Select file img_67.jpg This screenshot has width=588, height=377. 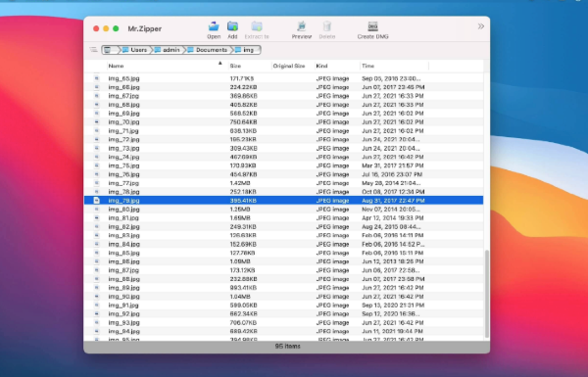tap(283, 96)
